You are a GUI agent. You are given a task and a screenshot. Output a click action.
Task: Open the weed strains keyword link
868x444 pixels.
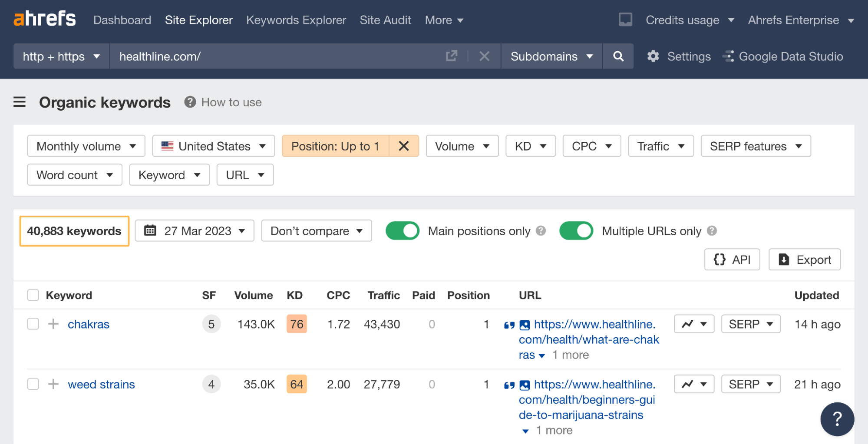[101, 384]
